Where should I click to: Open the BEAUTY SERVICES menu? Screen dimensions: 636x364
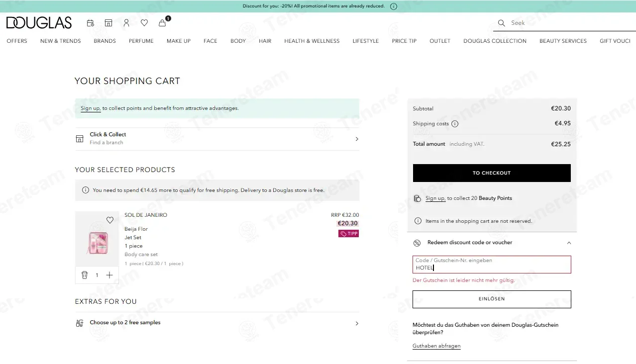point(563,41)
